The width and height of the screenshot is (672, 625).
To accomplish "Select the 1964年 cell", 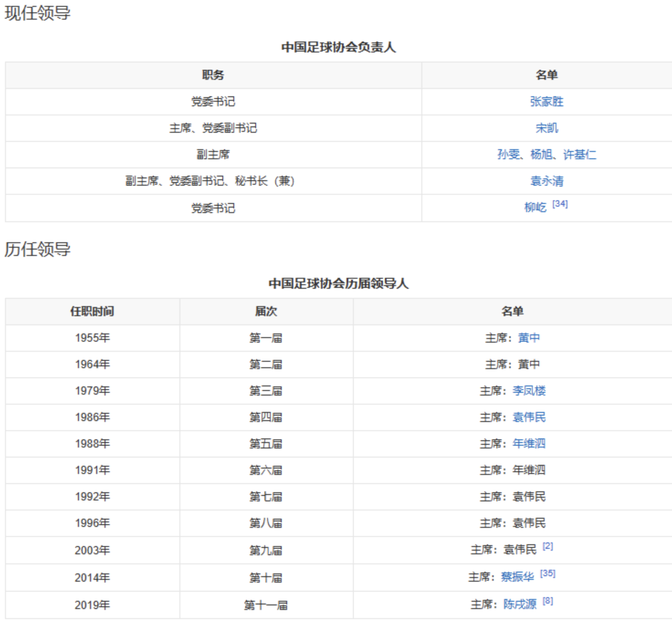I will tap(92, 365).
